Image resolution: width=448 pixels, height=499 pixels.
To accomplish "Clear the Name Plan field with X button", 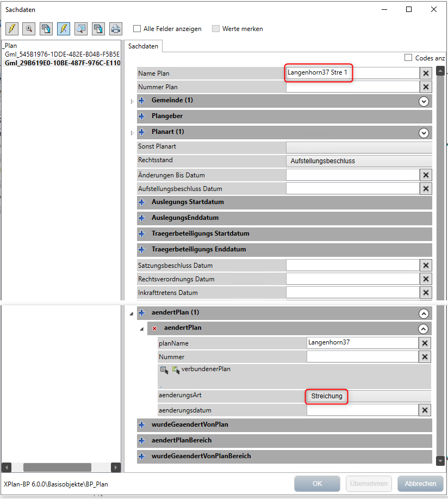I will pyautogui.click(x=426, y=73).
